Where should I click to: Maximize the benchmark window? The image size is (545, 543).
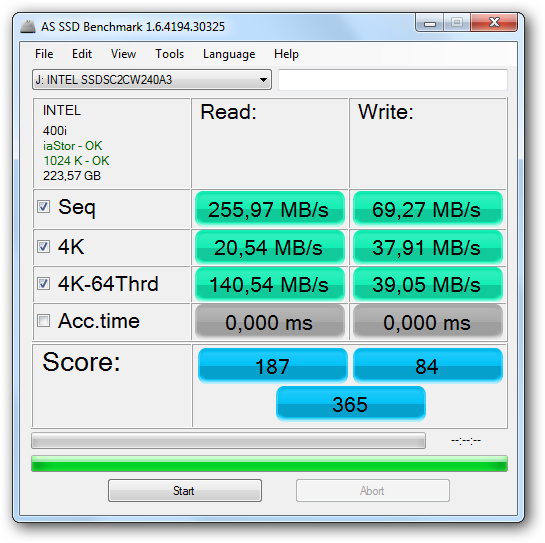pos(457,23)
